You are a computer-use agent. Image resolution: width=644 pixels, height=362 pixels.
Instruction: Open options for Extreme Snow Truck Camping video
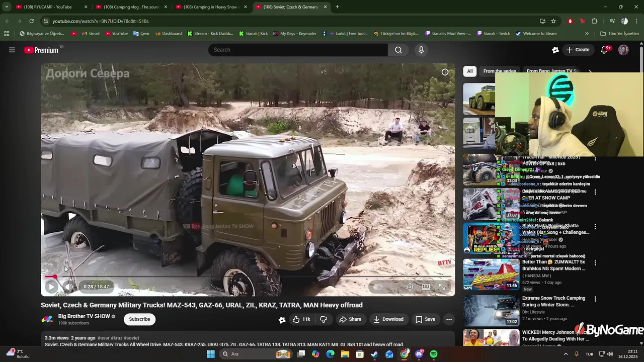pyautogui.click(x=595, y=299)
